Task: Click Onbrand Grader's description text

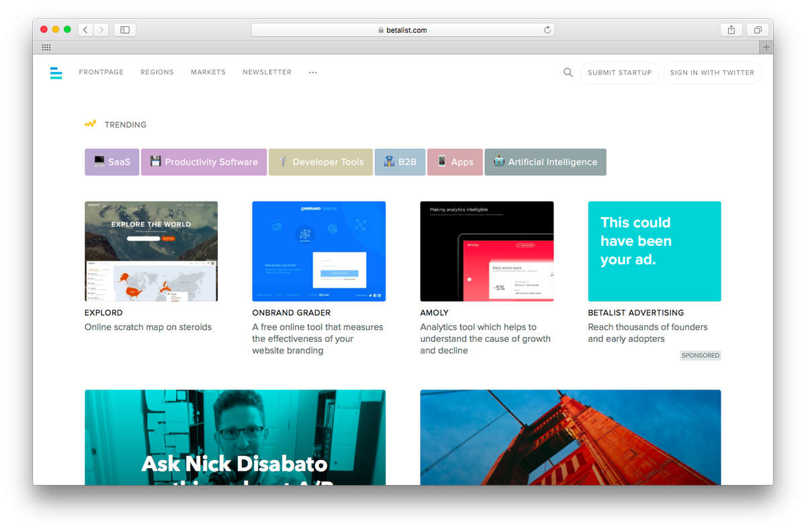Action: coord(318,339)
